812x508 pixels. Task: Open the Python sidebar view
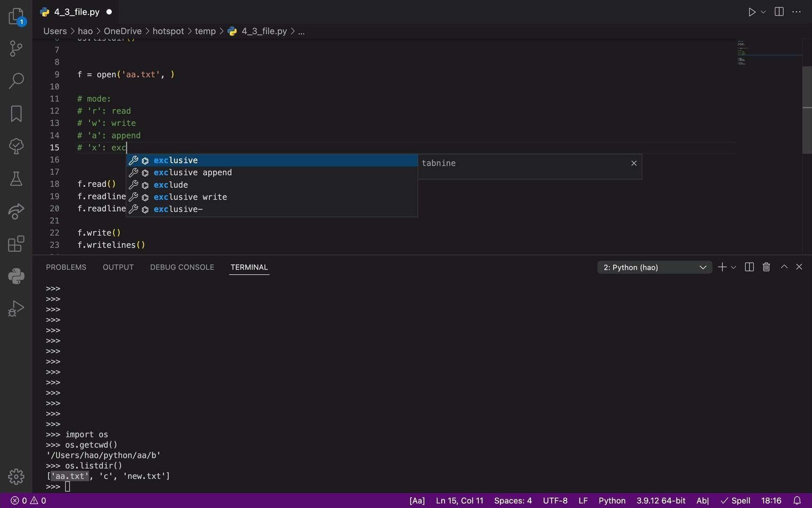[16, 276]
